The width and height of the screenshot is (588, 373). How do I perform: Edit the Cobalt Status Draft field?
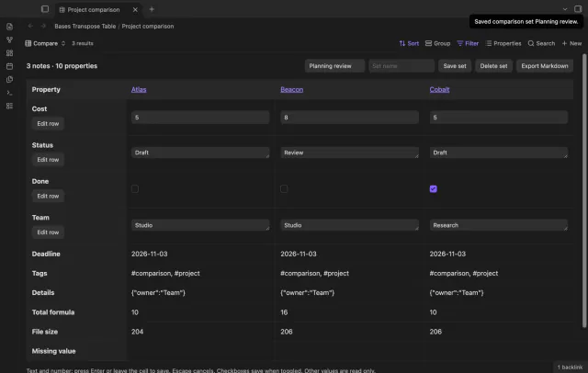click(499, 153)
